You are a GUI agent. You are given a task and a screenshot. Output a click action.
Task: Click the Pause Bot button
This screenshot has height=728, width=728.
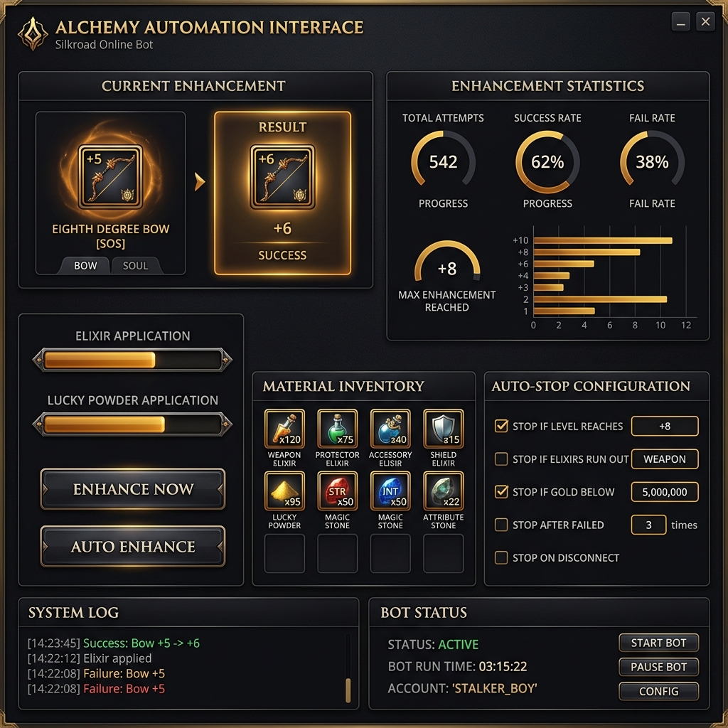(658, 667)
